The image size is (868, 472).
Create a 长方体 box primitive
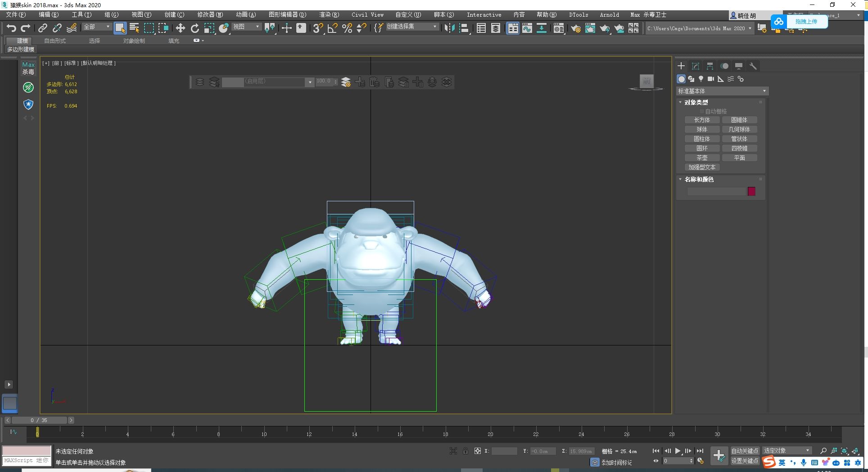pos(702,120)
